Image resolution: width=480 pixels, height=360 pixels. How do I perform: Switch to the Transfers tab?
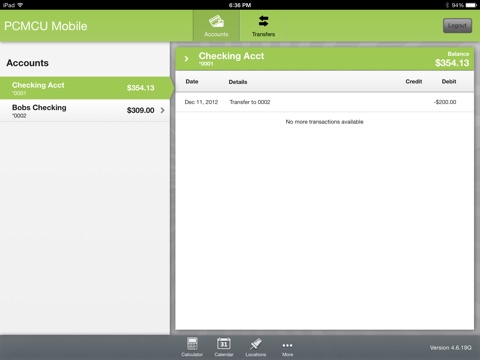(263, 26)
